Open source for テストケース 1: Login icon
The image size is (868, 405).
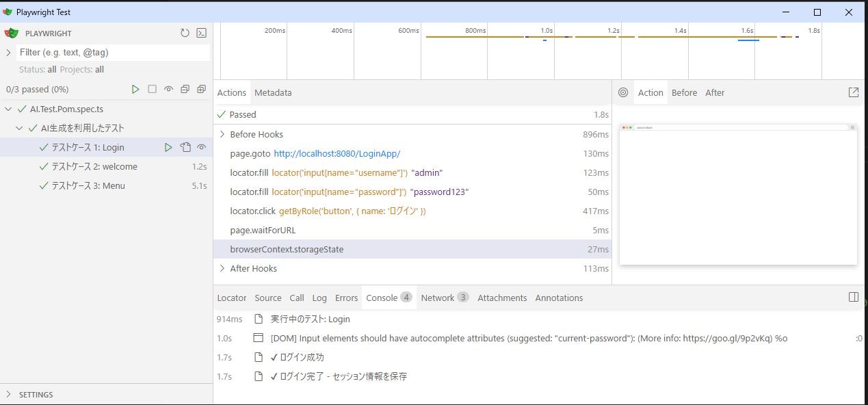[185, 147]
